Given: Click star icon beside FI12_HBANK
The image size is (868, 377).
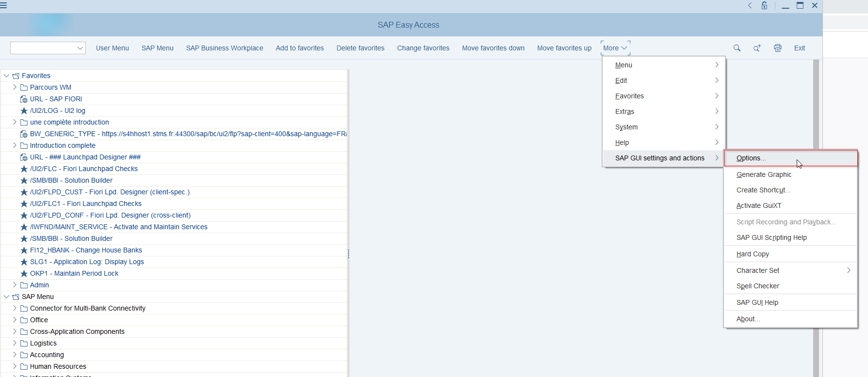Looking at the screenshot, I should (x=24, y=250).
